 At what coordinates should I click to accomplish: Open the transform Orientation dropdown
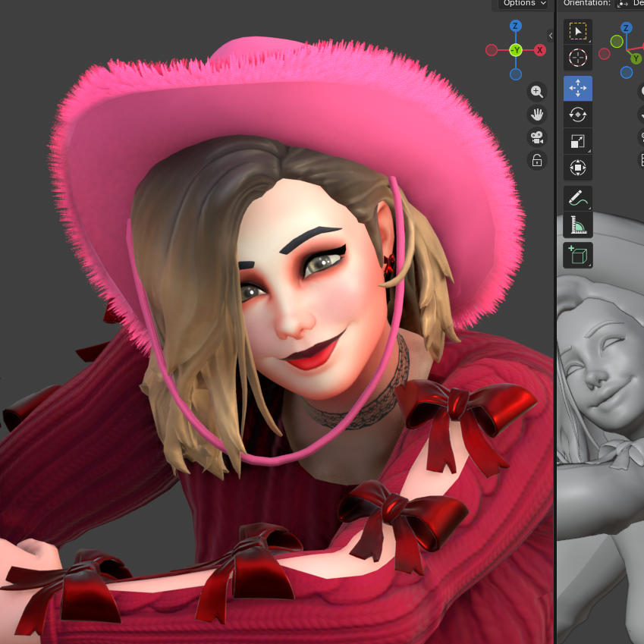(x=630, y=3)
